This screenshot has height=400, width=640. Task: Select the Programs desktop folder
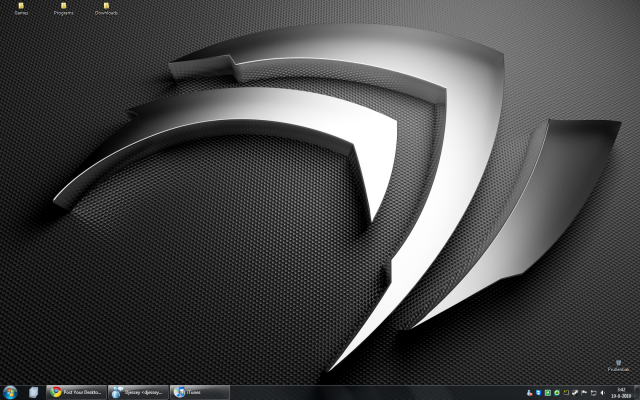[x=63, y=8]
